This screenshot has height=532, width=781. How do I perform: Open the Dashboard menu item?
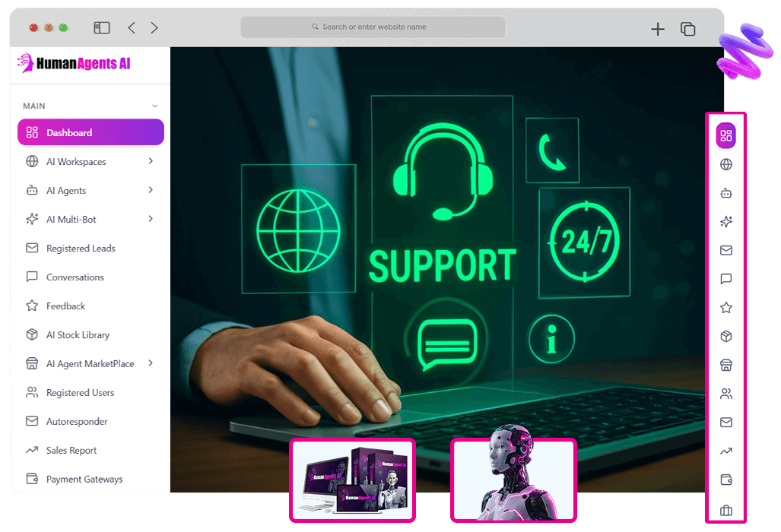(x=90, y=132)
